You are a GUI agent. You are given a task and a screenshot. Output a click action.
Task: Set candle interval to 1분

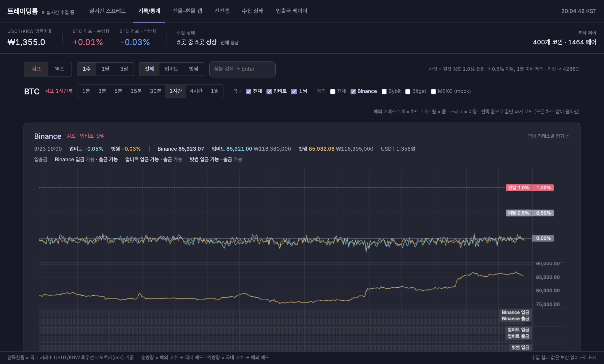(x=86, y=91)
